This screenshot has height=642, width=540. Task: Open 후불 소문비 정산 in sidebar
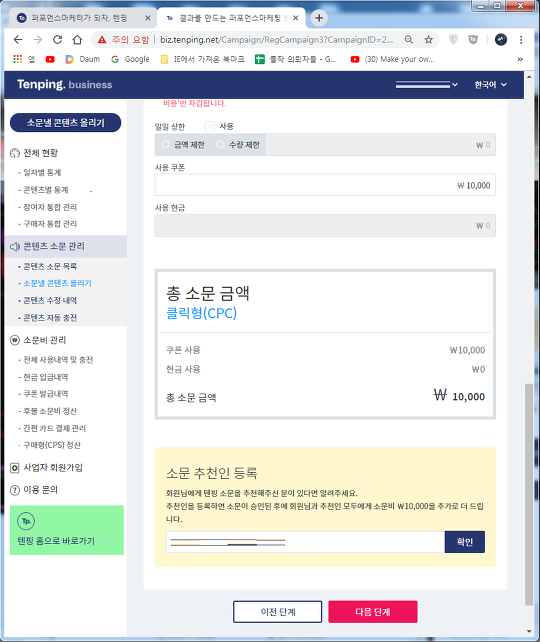[x=50, y=411]
